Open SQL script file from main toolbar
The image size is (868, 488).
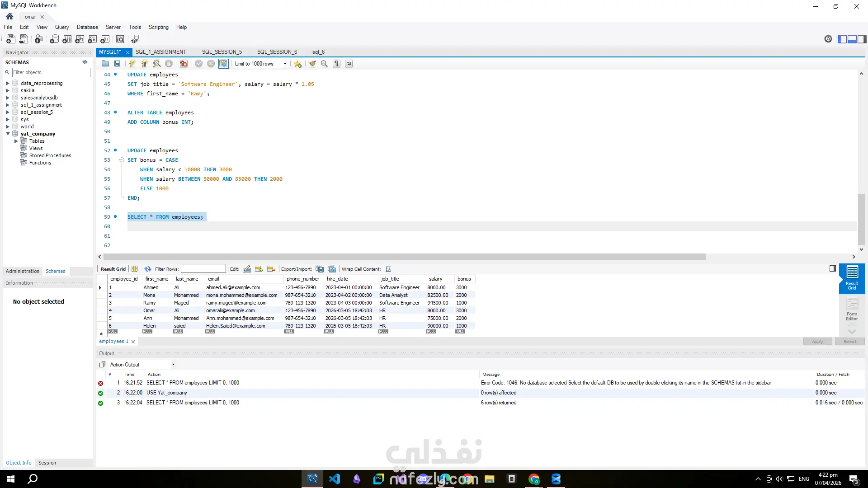(24, 39)
